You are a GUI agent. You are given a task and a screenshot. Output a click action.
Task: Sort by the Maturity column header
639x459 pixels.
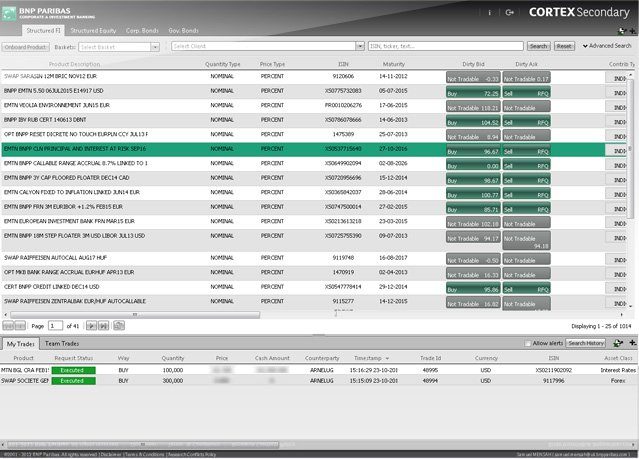click(394, 64)
